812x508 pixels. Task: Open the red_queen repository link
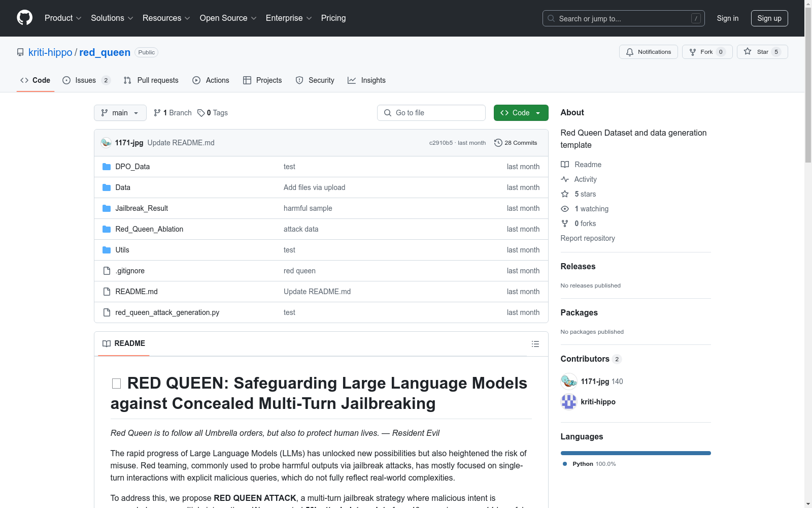(105, 52)
